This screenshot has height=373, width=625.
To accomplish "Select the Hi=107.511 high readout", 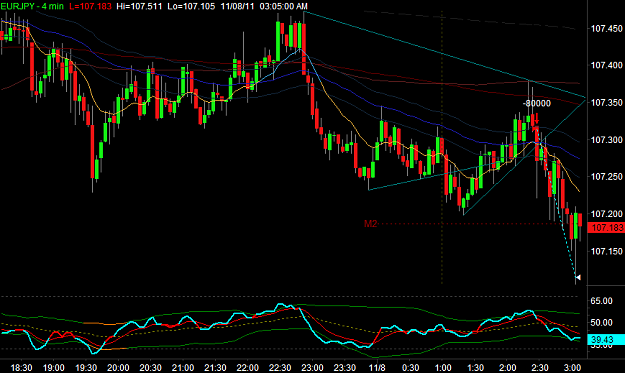I will click(x=140, y=6).
